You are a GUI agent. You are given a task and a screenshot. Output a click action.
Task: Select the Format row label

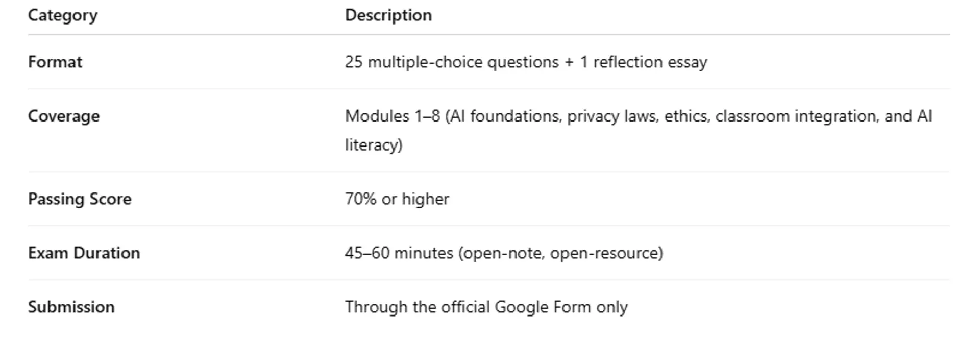coord(55,62)
